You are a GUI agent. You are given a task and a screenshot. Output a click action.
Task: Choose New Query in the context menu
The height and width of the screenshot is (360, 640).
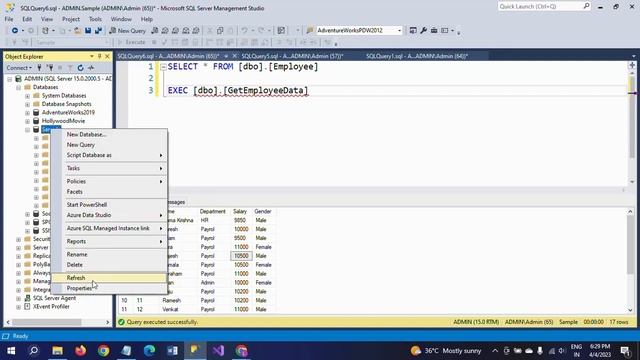(109, 145)
